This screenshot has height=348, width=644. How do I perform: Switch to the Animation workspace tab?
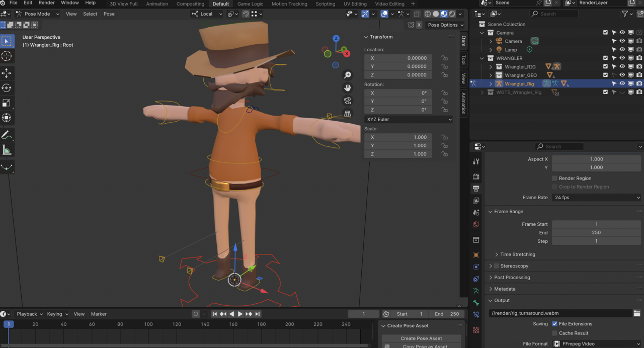(x=157, y=4)
